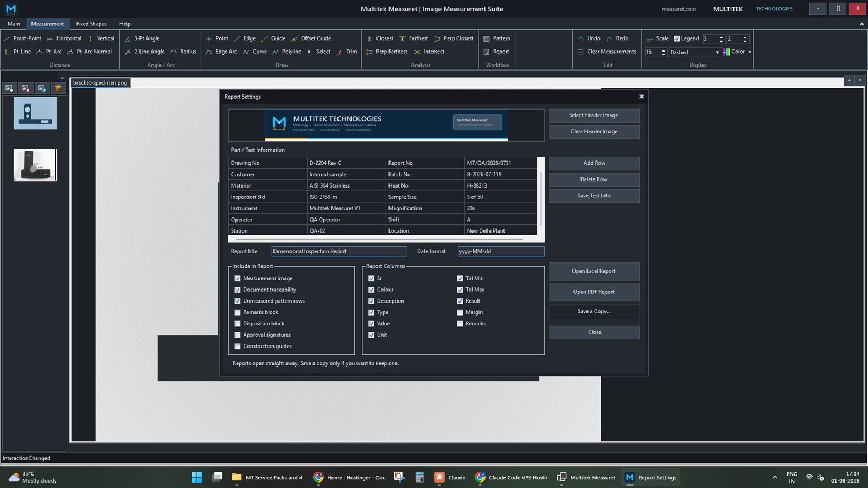Pick the Trim tool
868x488 pixels.
[x=347, y=52]
